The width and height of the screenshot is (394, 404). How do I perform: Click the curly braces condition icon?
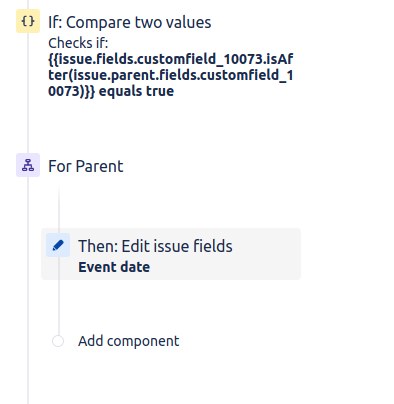28,21
